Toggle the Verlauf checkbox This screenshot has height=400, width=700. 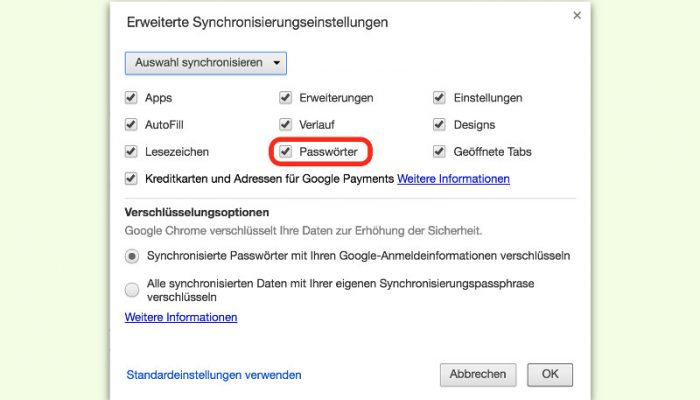(285, 124)
